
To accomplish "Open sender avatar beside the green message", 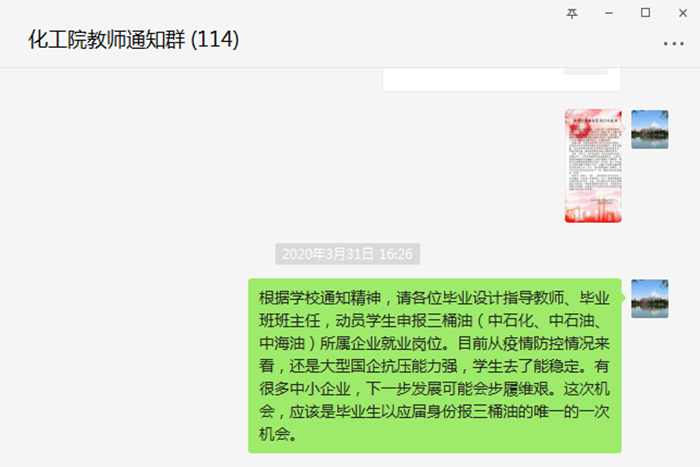I will point(650,299).
